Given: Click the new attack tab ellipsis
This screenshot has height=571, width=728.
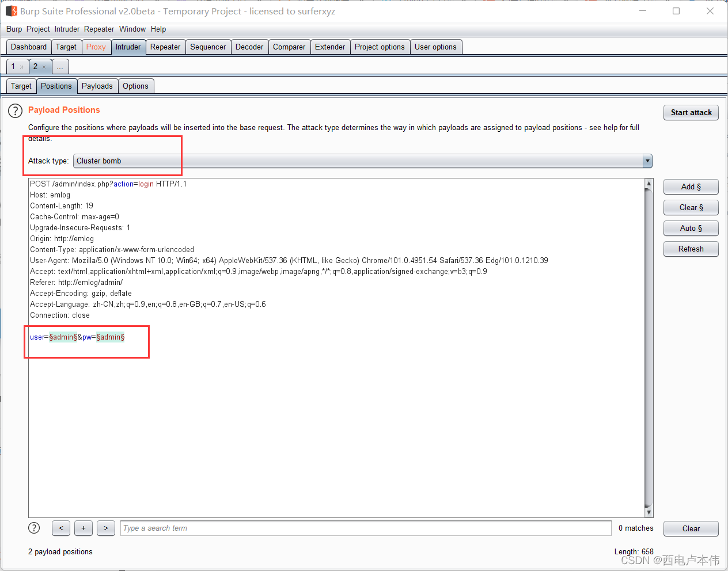Looking at the screenshot, I should point(60,67).
